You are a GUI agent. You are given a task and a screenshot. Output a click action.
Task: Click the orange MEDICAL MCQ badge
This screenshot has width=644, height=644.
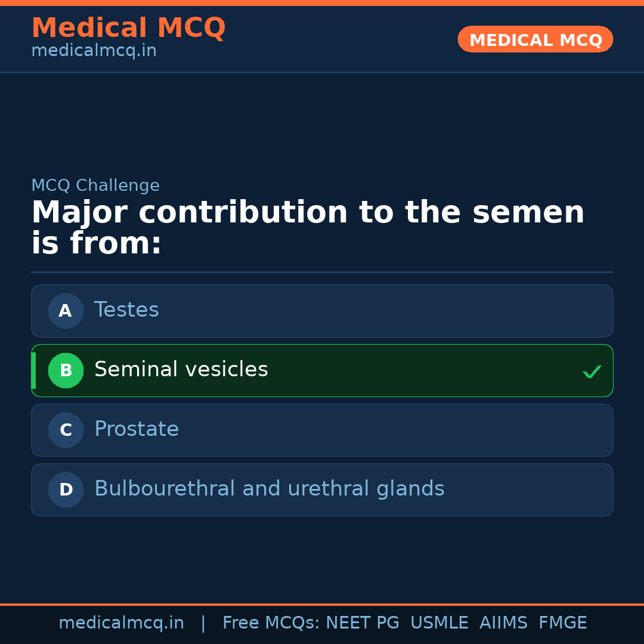535,40
